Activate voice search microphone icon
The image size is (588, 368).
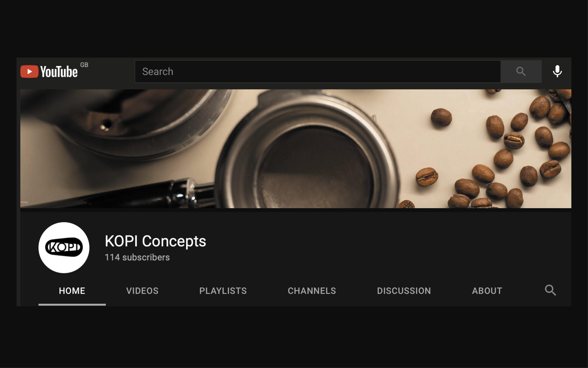pyautogui.click(x=557, y=71)
